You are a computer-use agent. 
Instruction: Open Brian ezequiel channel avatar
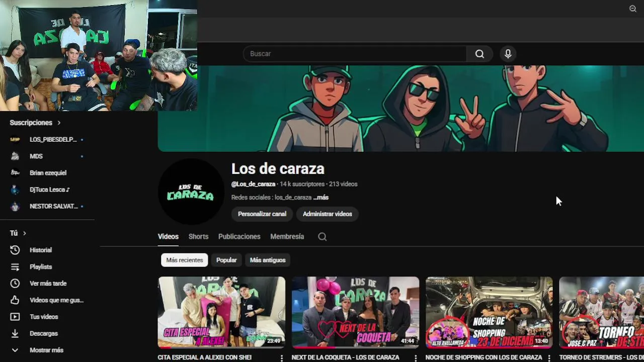coord(15,172)
